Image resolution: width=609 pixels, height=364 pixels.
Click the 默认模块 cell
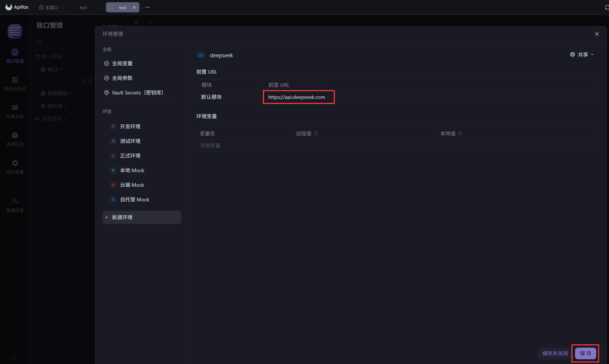click(x=230, y=97)
